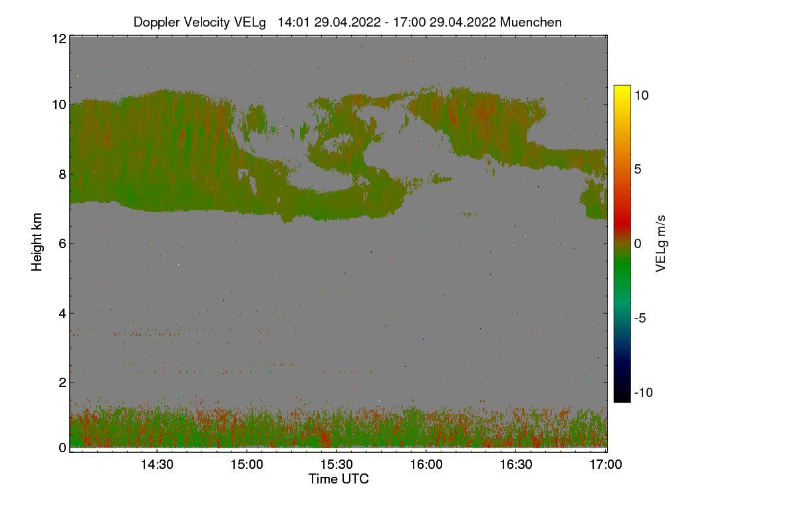Click the 15:00 time tick label
798x532 pixels.
(x=247, y=465)
